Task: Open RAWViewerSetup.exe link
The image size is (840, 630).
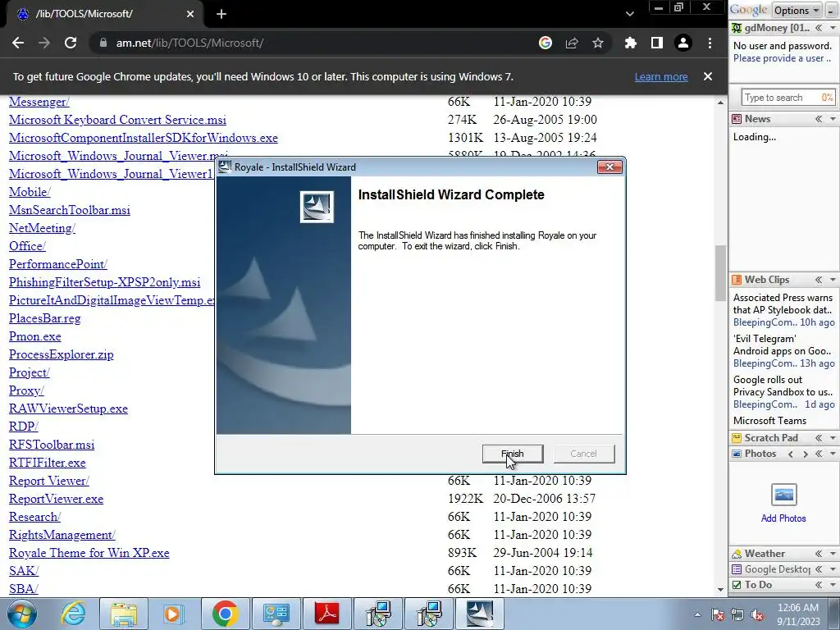Action: click(x=69, y=409)
